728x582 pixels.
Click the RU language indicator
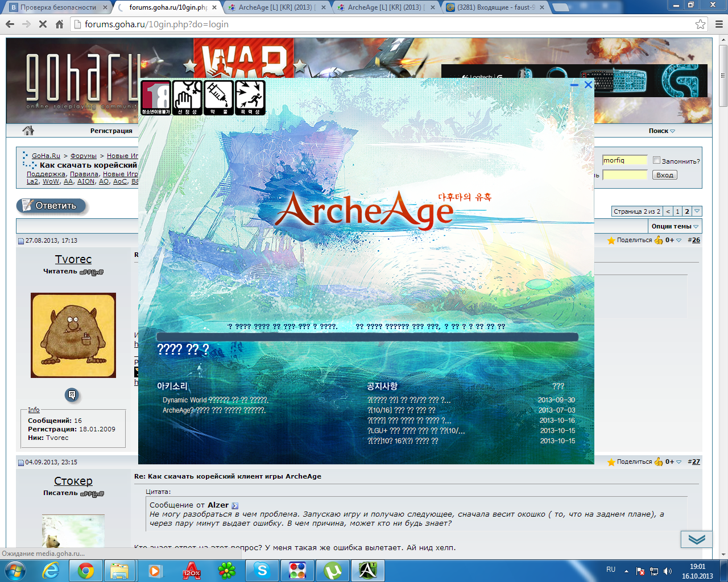pyautogui.click(x=611, y=569)
